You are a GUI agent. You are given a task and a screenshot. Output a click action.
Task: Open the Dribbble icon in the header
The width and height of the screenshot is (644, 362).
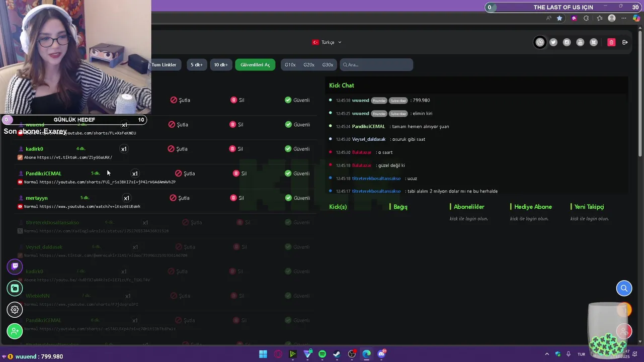[540, 42]
